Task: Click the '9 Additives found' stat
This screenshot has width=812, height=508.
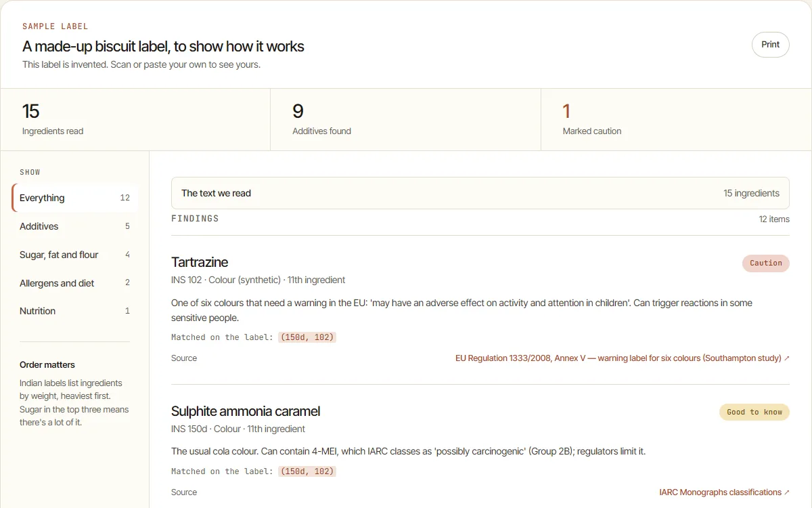Action: pyautogui.click(x=406, y=119)
